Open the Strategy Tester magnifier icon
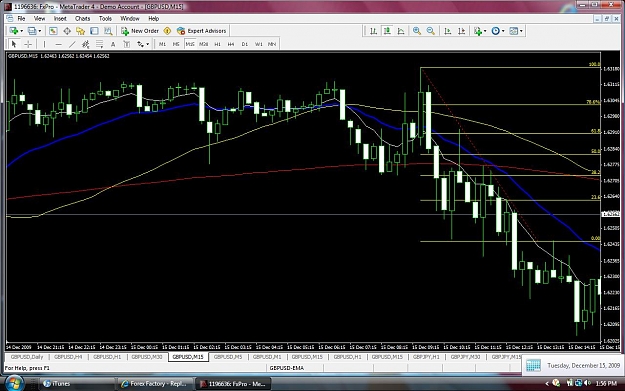The image size is (625, 391). click(x=108, y=31)
